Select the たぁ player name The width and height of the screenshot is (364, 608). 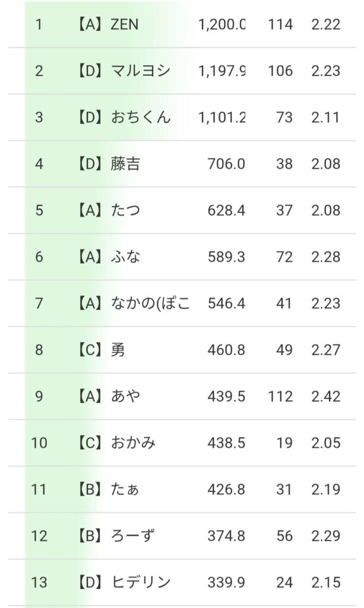click(x=125, y=489)
